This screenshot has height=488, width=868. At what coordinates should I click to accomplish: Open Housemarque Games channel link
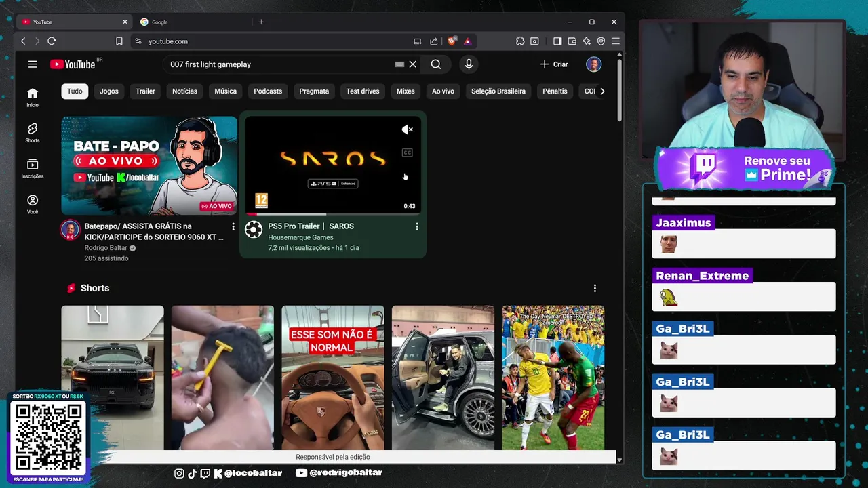300,237
